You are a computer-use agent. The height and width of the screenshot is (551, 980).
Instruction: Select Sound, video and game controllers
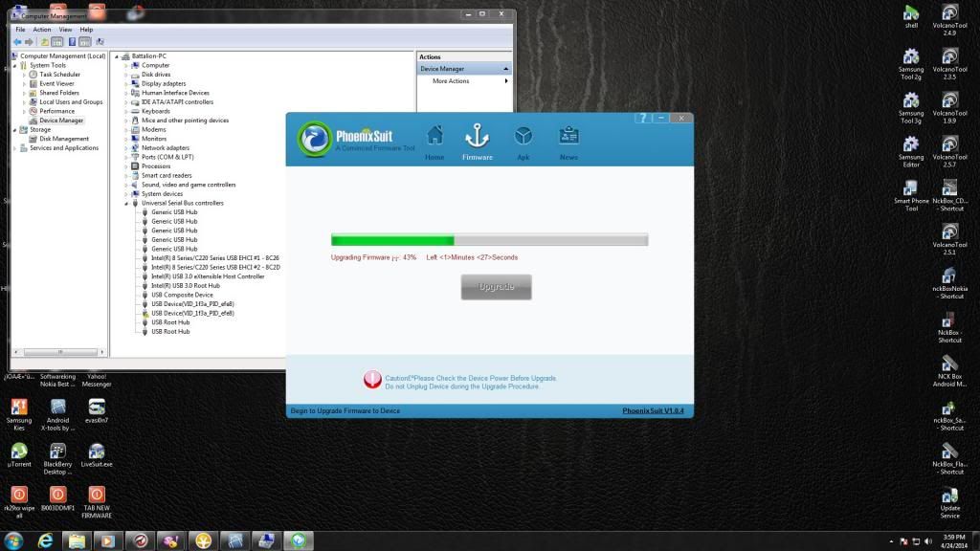tap(189, 185)
